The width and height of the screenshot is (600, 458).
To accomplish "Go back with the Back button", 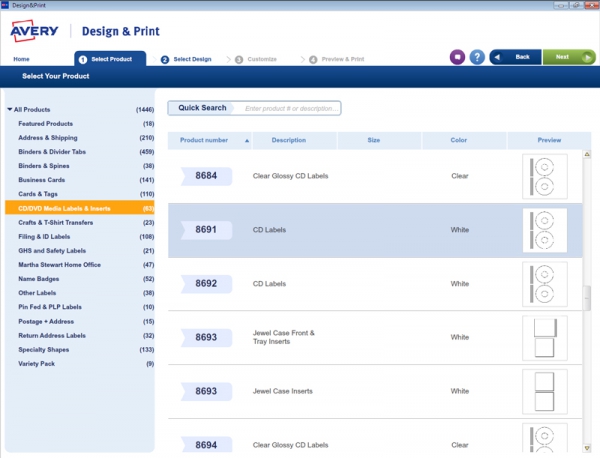I will [515, 57].
